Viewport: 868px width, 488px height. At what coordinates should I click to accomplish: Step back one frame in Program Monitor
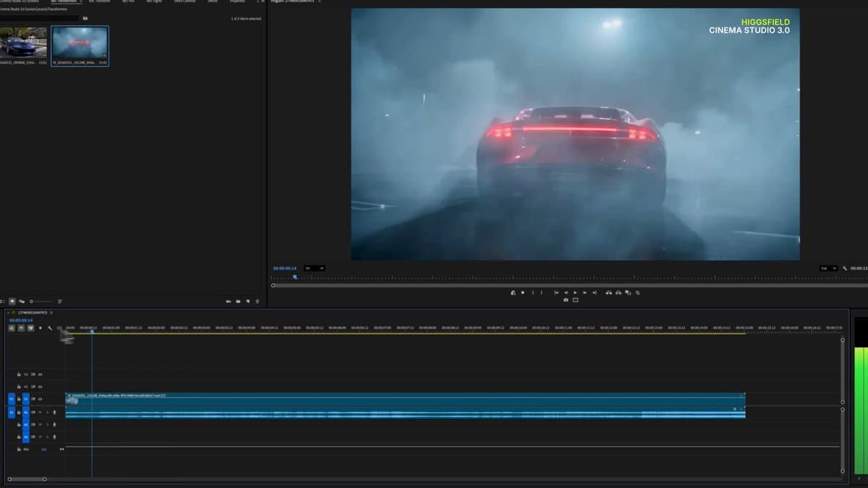tap(566, 293)
